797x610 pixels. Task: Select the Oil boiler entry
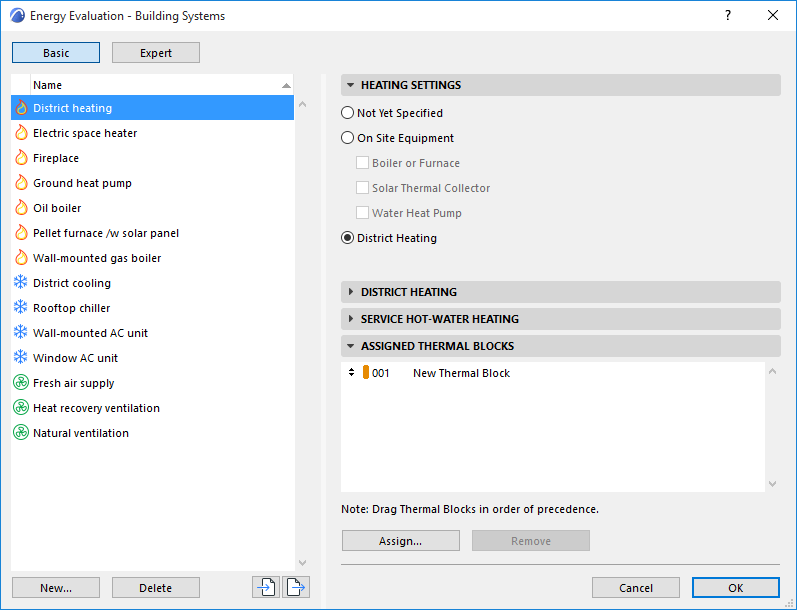[x=152, y=207]
